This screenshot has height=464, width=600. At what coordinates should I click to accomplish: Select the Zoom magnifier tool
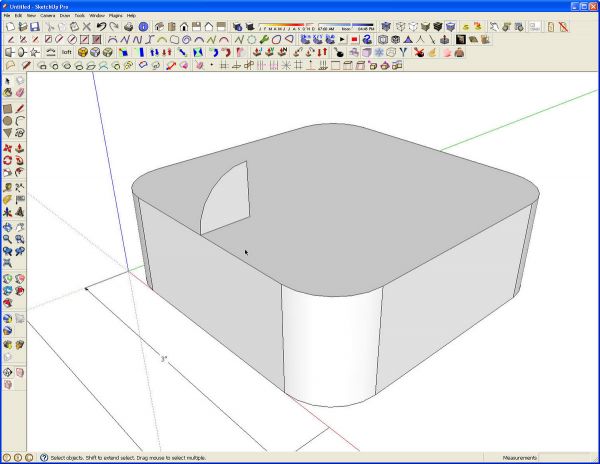[x=8, y=239]
